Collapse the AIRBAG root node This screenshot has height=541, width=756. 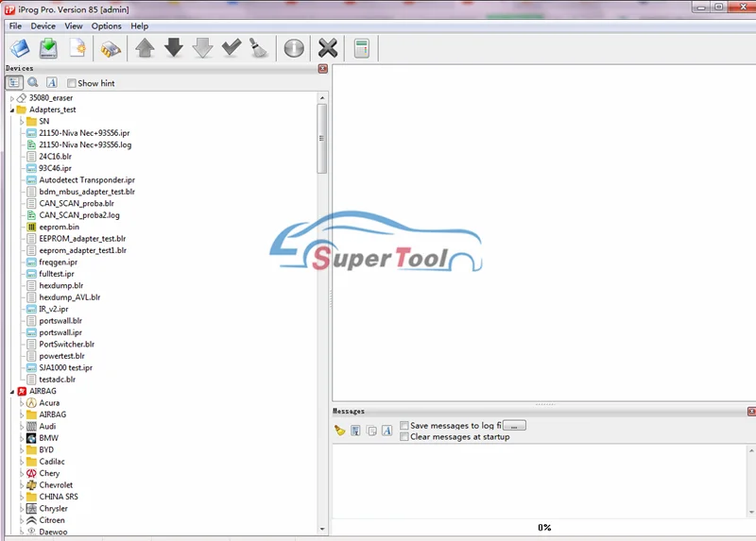pyautogui.click(x=12, y=392)
